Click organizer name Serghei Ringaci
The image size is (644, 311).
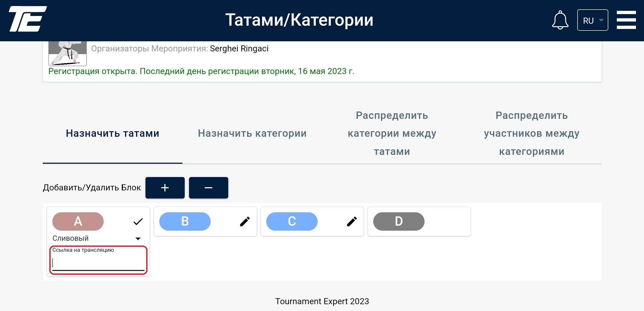239,48
